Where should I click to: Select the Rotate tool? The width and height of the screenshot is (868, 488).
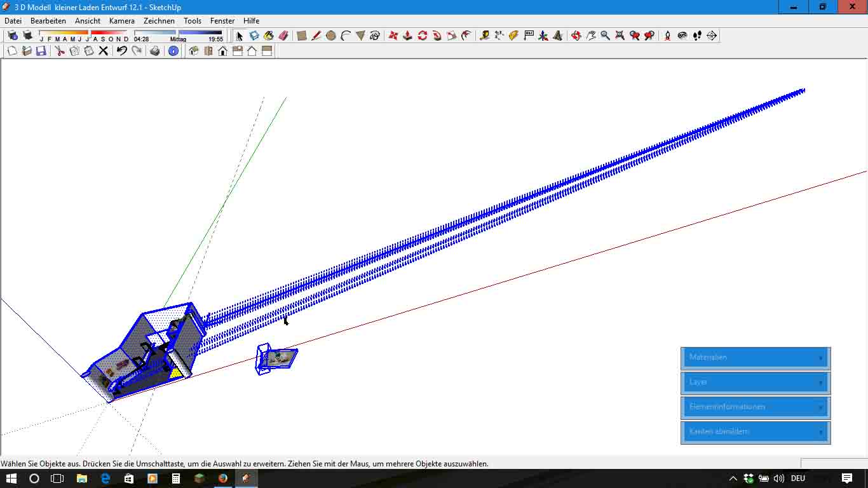coord(423,36)
